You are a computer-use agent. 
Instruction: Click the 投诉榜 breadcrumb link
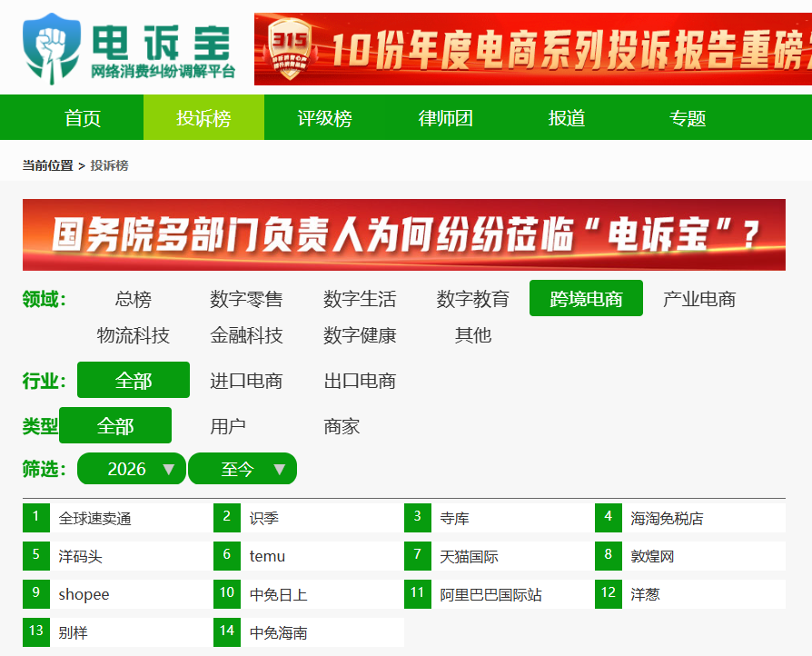point(109,165)
